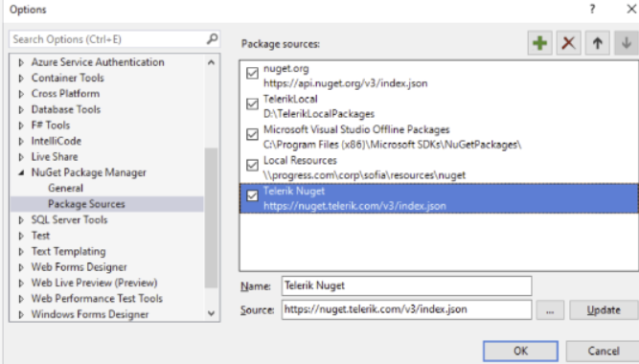The image size is (639, 364).
Task: Select the Package Sources tree item
Action: tap(86, 204)
